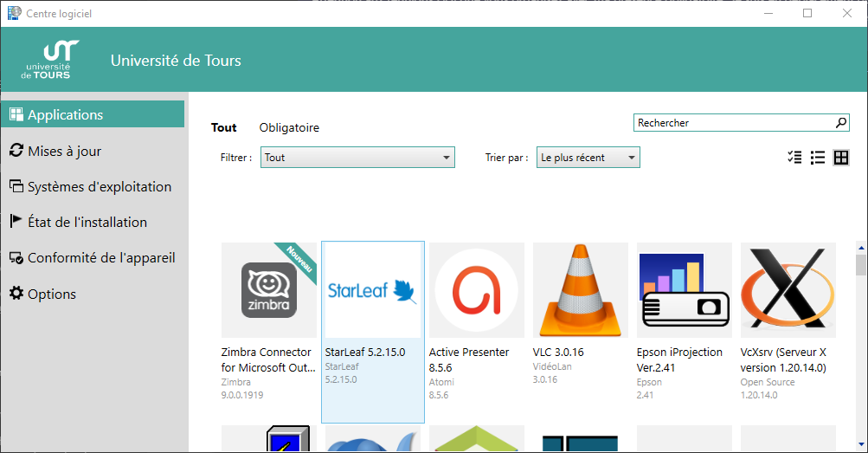Switch to list view mode
This screenshot has height=453, width=868.
[x=818, y=158]
